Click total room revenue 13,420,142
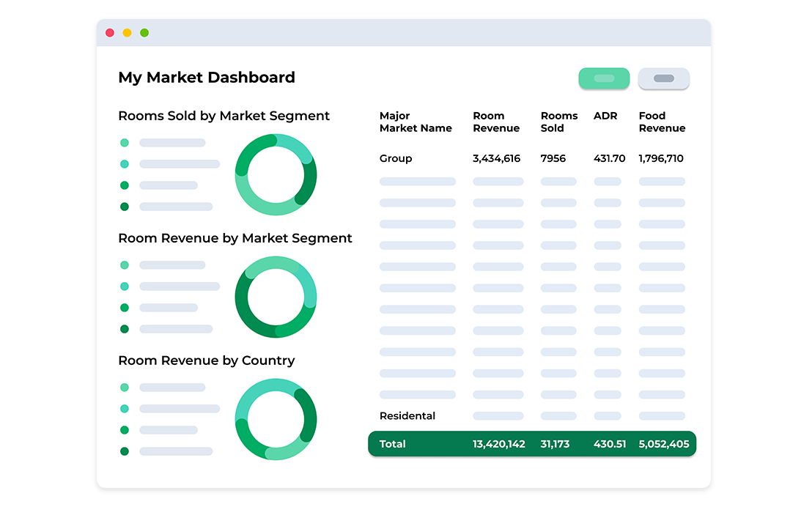The width and height of the screenshot is (812, 507). coord(498,444)
